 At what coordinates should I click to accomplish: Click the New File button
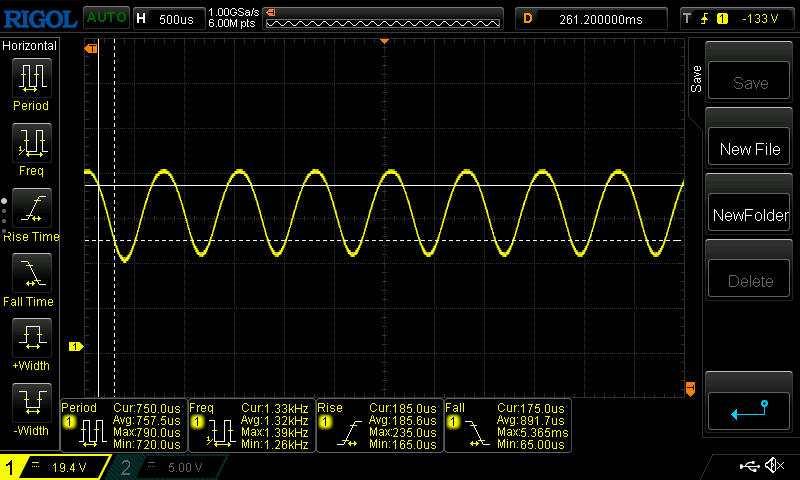pos(750,149)
